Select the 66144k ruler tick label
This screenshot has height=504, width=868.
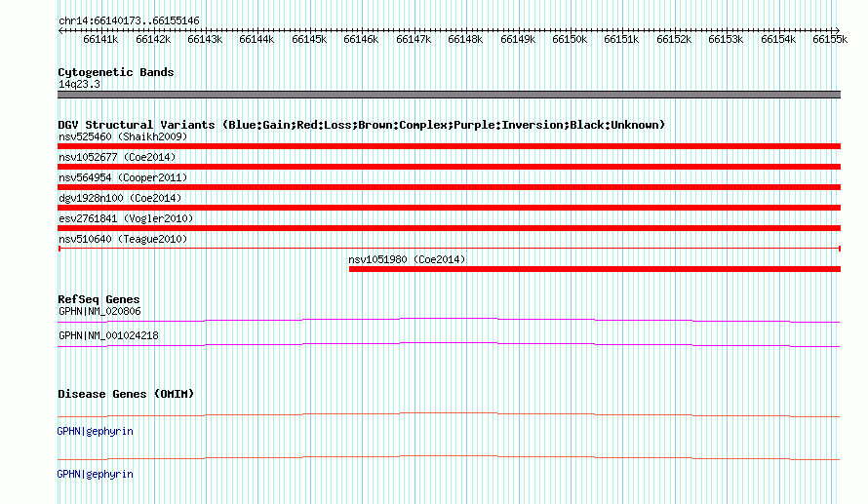pos(256,39)
